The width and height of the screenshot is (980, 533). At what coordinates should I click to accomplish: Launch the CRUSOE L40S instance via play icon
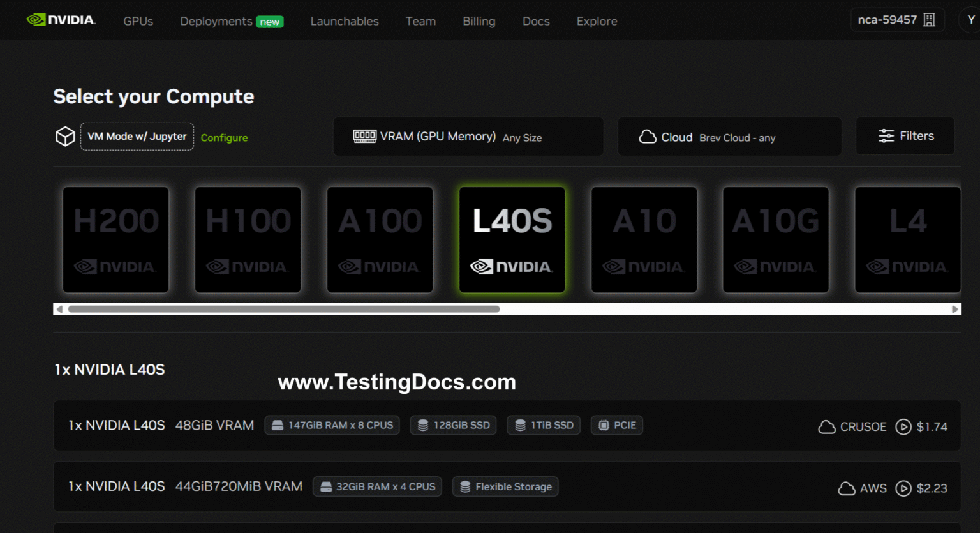click(903, 427)
